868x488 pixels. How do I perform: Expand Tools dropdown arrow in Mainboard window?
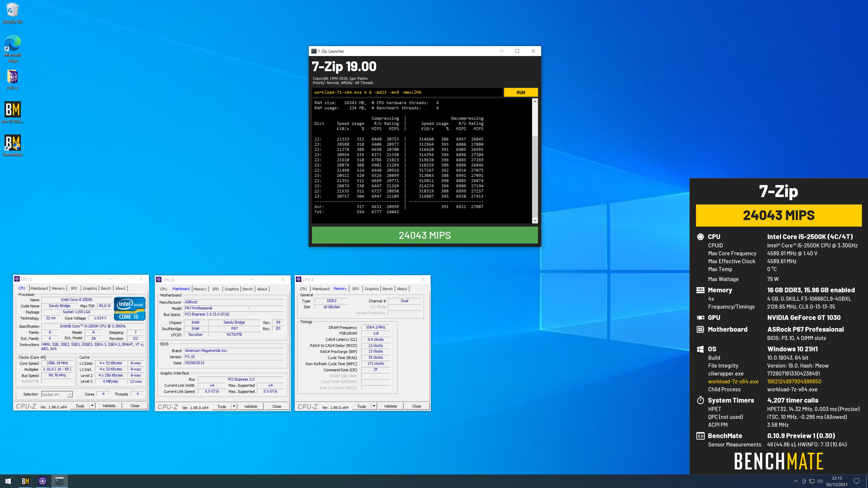pyautogui.click(x=234, y=406)
